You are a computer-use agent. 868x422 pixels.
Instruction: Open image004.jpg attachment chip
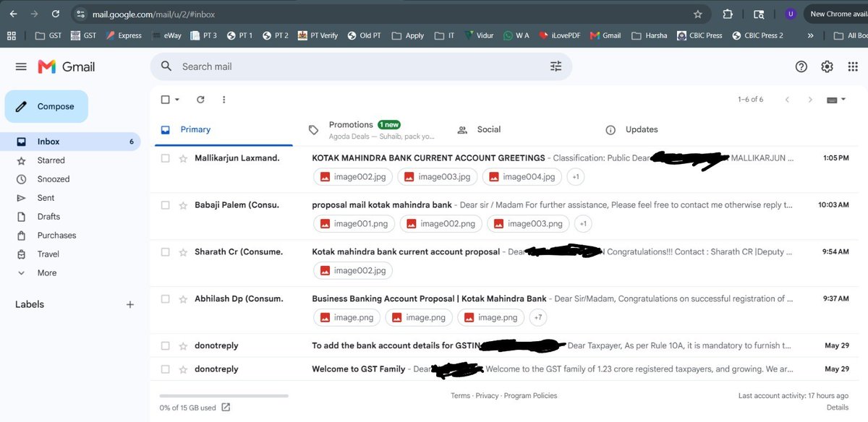click(x=522, y=176)
